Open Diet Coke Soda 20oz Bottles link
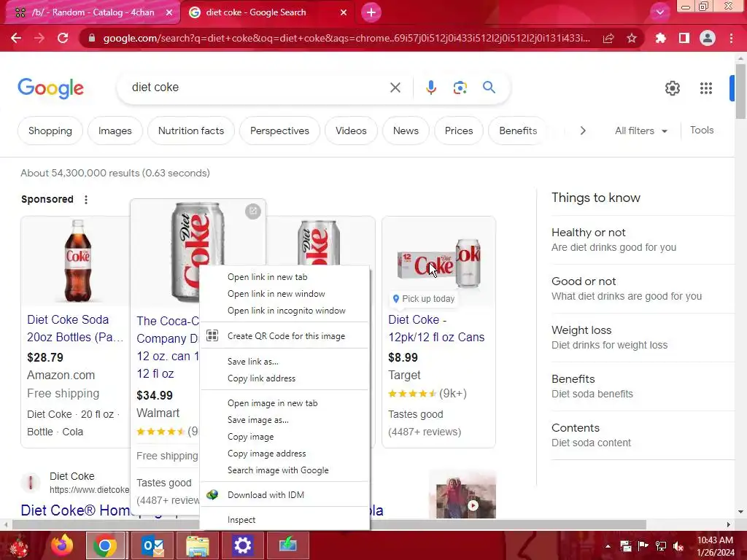Screen dimensions: 747x560 tap(75, 328)
